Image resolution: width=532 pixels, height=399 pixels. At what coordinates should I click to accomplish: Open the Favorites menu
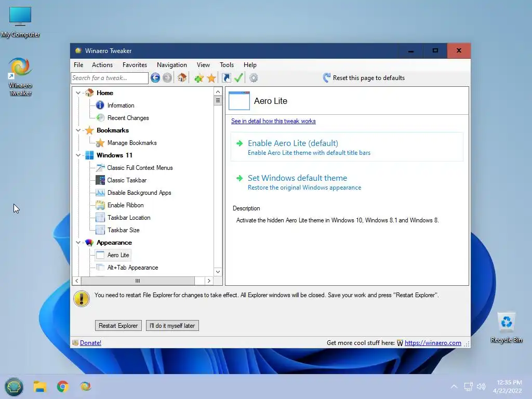(135, 65)
